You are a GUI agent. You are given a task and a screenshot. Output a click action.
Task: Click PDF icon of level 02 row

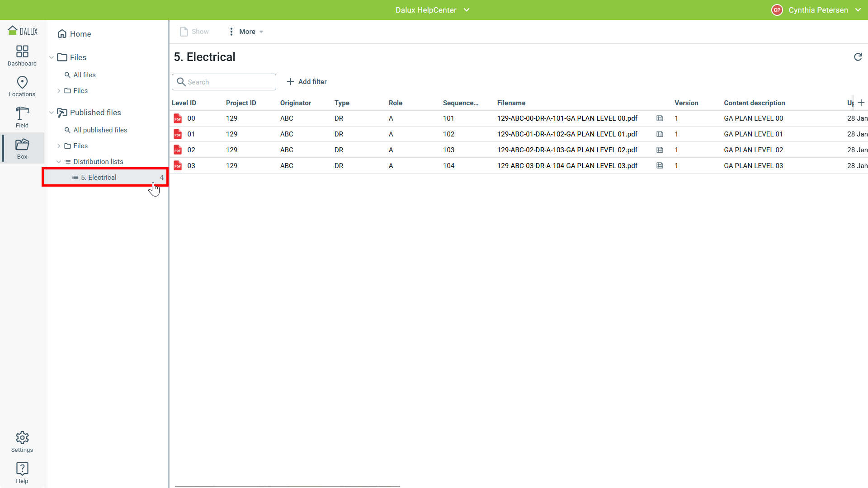click(178, 150)
